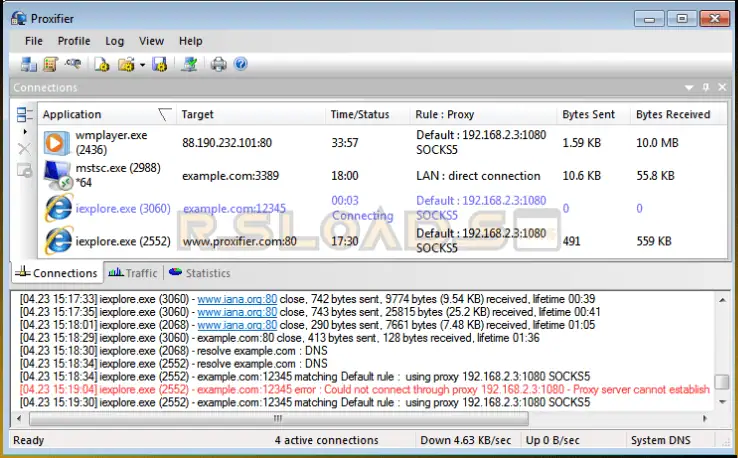Click the save profile toolbar icon
This screenshot has width=738, height=458.
(x=159, y=64)
